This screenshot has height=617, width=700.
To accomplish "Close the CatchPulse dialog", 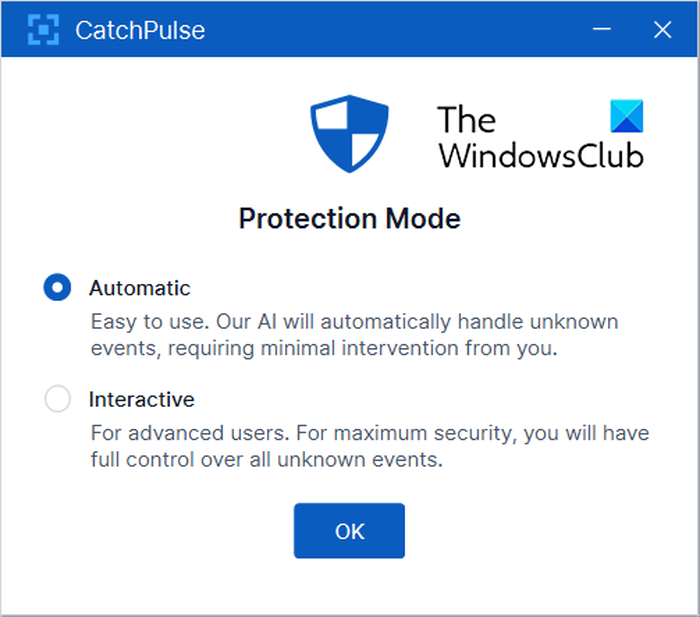I will tap(662, 30).
